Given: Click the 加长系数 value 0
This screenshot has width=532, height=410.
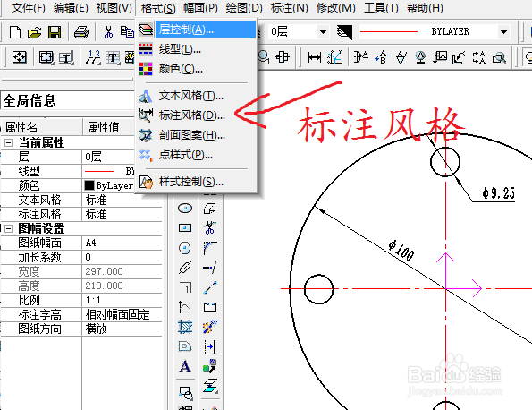Looking at the screenshot, I should (x=89, y=257).
